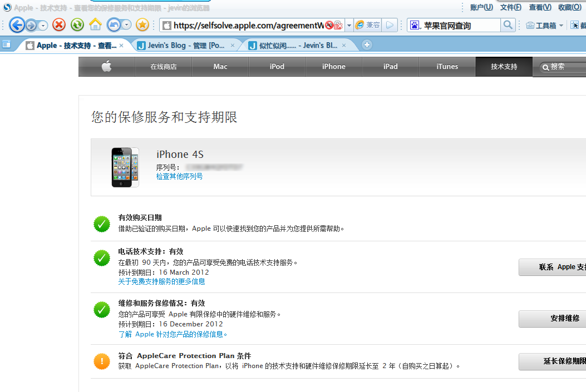Click the ad-block icon in the address bar
The image size is (586, 392).
[x=329, y=26]
